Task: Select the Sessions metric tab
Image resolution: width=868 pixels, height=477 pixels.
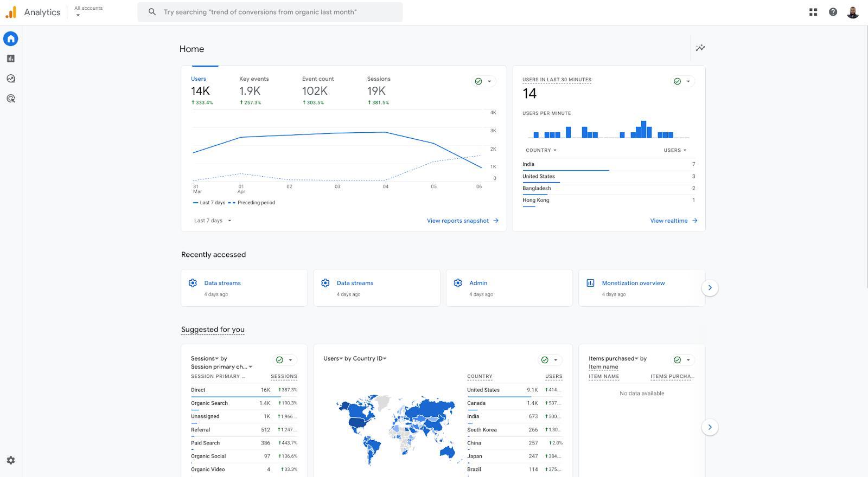Action: [x=379, y=90]
